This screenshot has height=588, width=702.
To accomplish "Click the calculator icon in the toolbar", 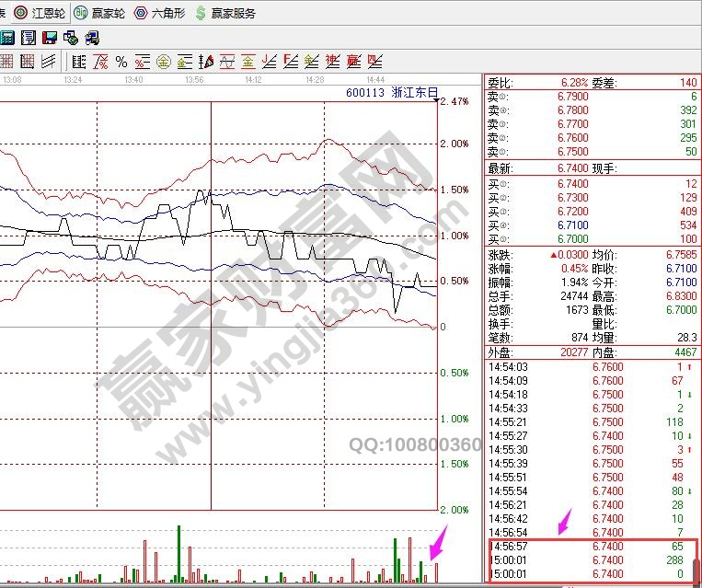I will [x=7, y=38].
